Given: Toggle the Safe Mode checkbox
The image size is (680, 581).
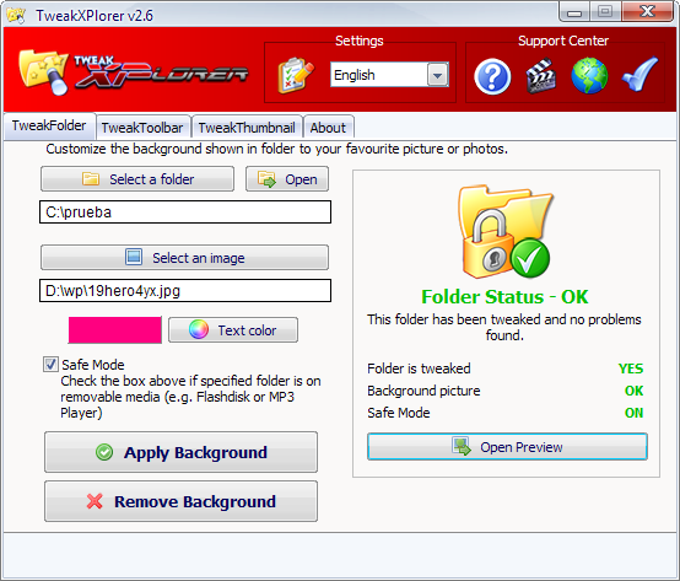Looking at the screenshot, I should pyautogui.click(x=50, y=364).
